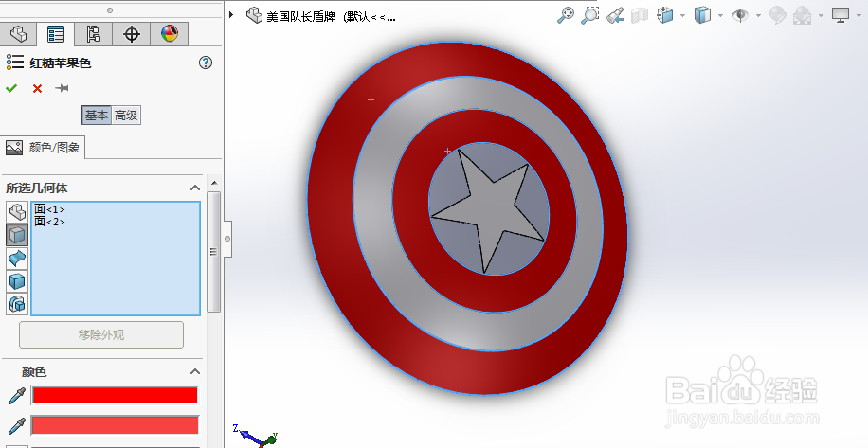Click the 美国队长盾牌 part name
868x448 pixels.
pyautogui.click(x=301, y=17)
